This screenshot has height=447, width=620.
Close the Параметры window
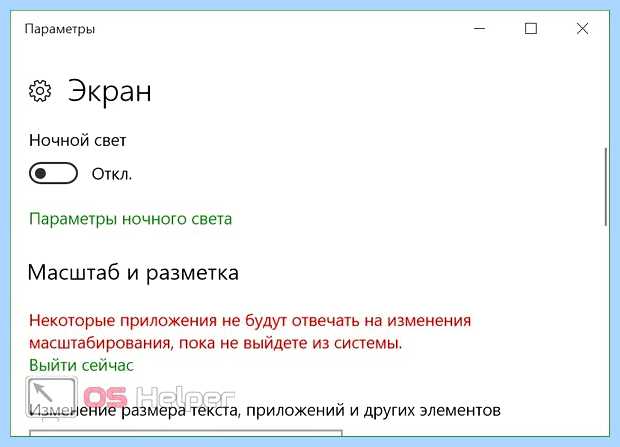pyautogui.click(x=582, y=28)
